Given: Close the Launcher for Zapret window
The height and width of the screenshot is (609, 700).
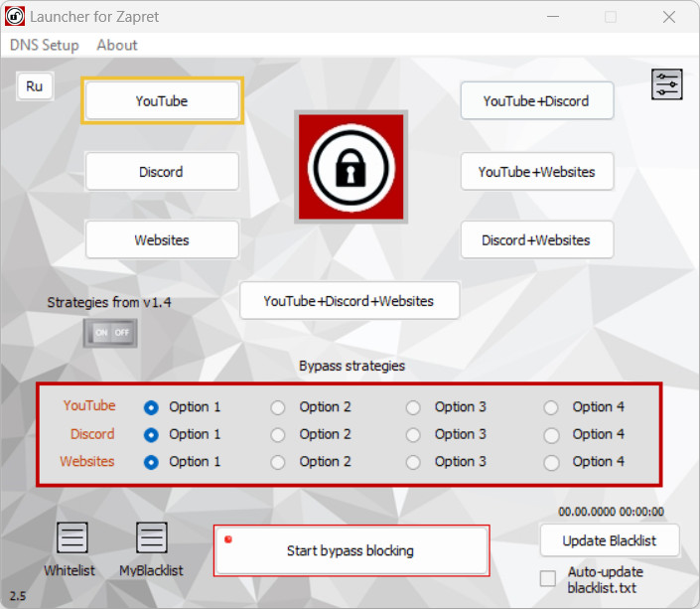Looking at the screenshot, I should pos(669,17).
